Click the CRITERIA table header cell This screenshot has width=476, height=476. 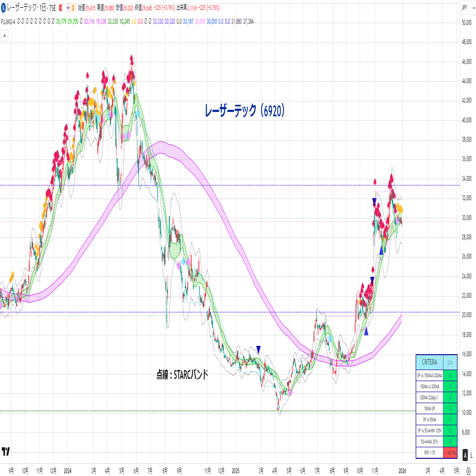[x=429, y=362]
